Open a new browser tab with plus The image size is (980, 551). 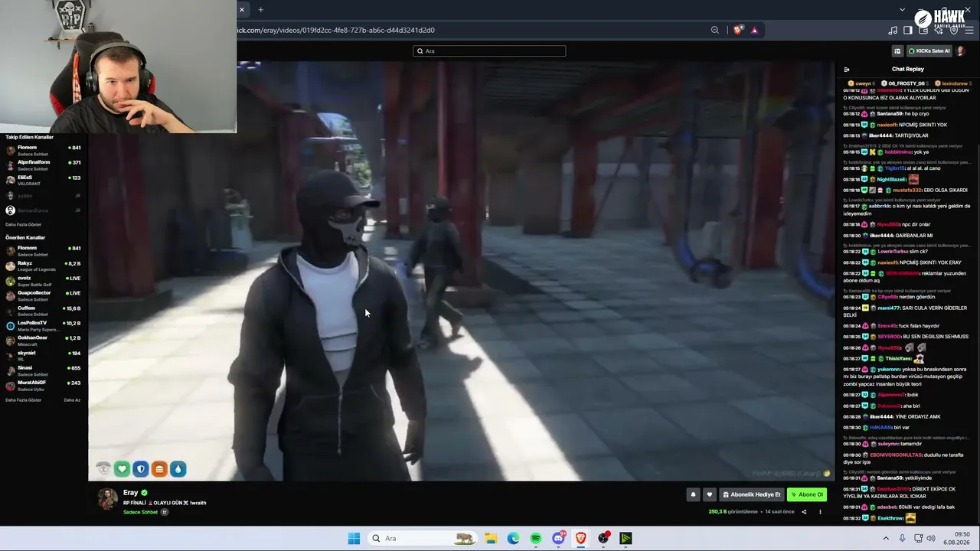260,9
